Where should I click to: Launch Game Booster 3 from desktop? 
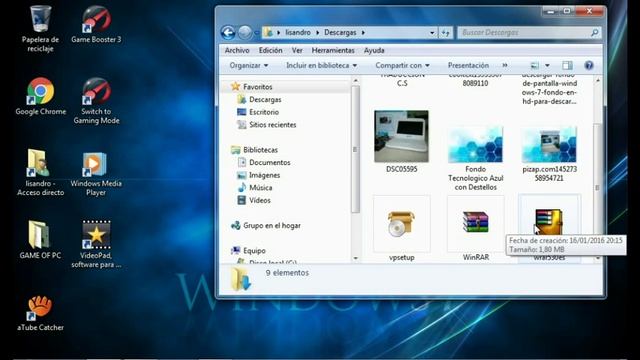tap(96, 24)
